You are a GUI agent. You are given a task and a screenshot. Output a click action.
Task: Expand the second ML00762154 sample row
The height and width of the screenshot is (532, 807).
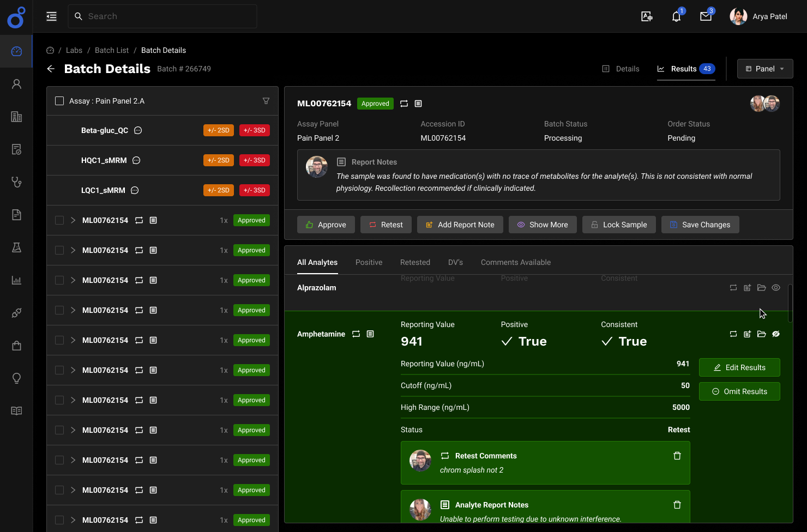click(x=73, y=250)
